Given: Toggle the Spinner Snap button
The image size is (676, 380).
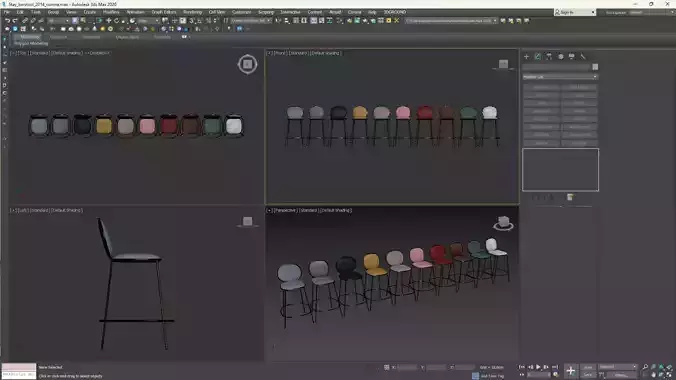Looking at the screenshot, I should click(x=215, y=20).
